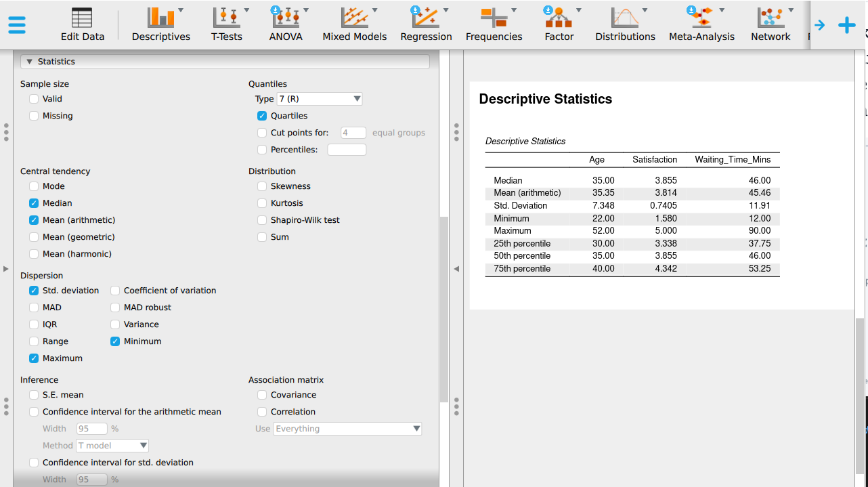
Task: Enable Cut points for equal groups
Action: [x=262, y=133]
